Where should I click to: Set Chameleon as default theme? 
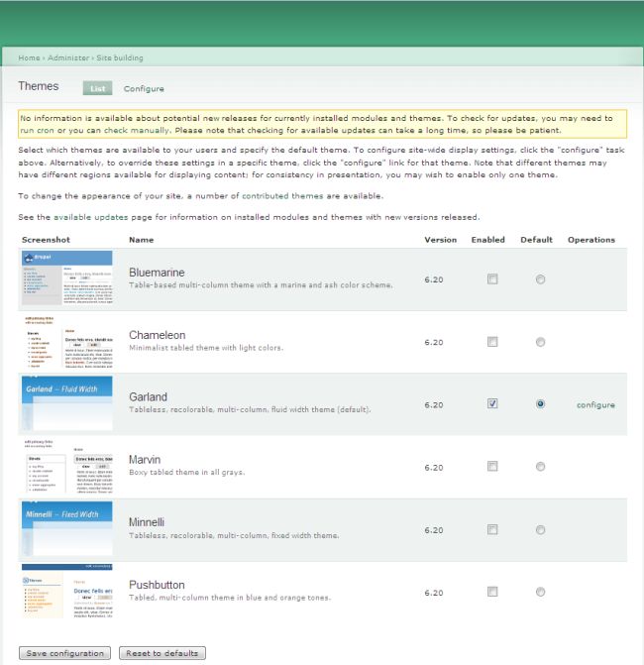coord(540,342)
